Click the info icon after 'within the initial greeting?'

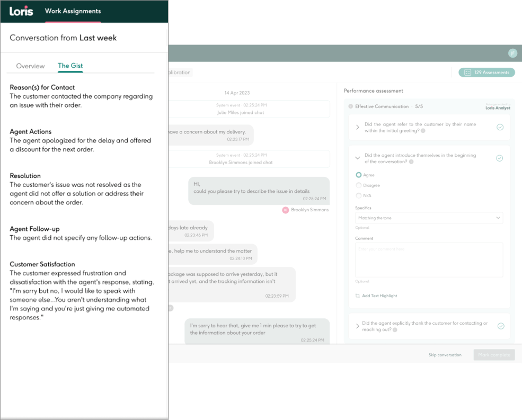[423, 131]
